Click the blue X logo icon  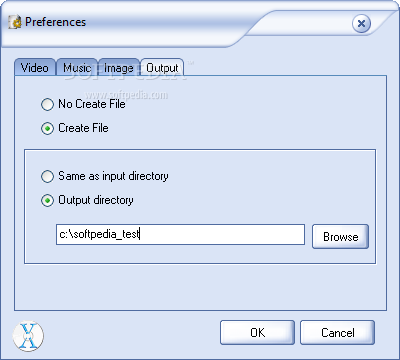click(28, 336)
